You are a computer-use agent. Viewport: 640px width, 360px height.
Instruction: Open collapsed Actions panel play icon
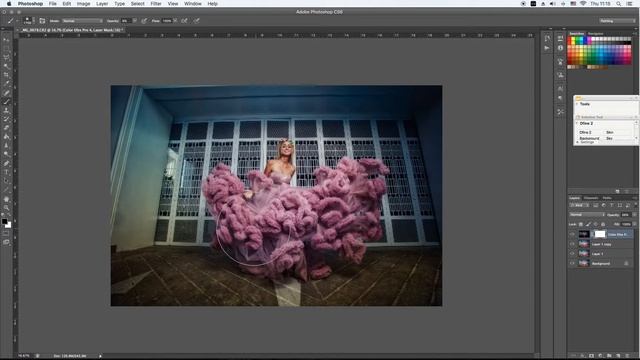(547, 48)
